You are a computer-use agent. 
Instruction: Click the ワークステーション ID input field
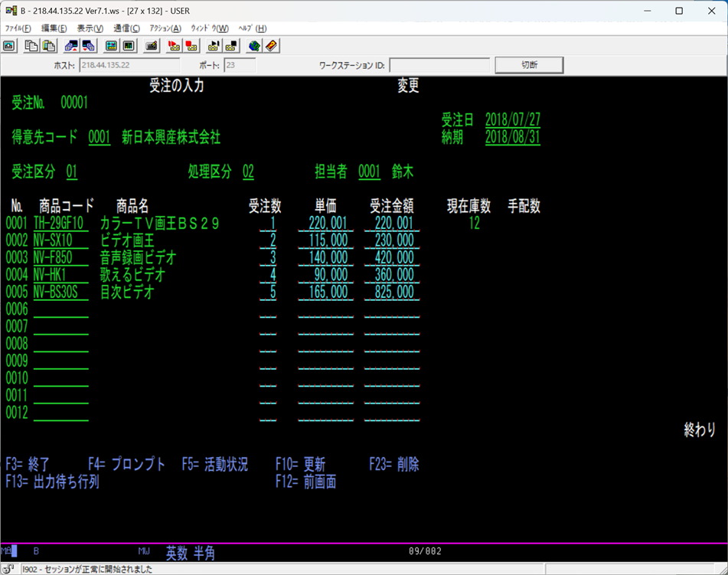pos(439,65)
